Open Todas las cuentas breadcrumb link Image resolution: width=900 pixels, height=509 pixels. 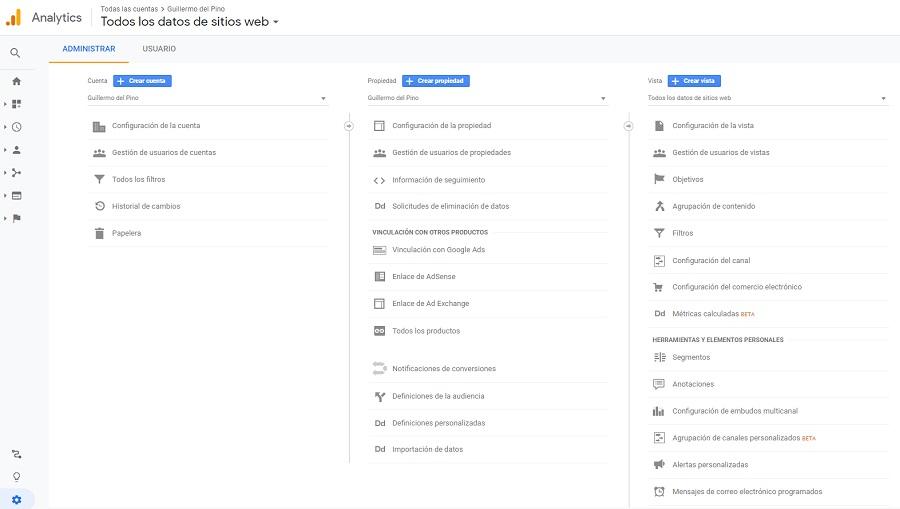(x=129, y=9)
